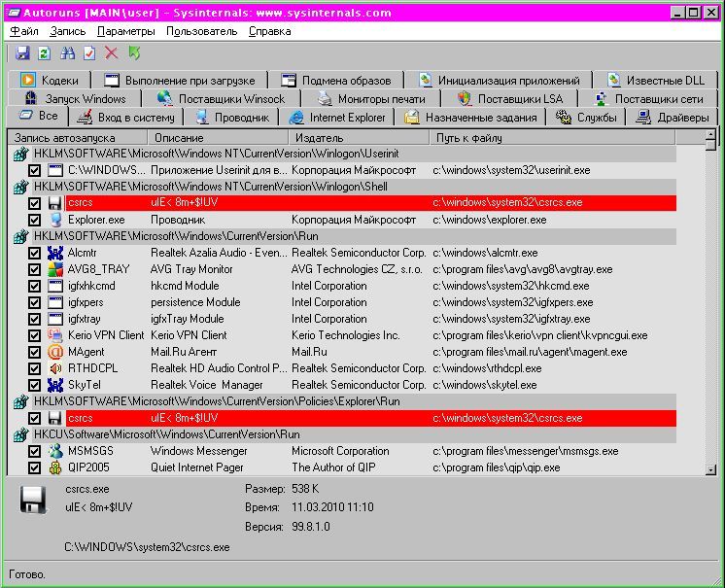Click the scroll up arrow of the list
This screenshot has height=588, width=725.
click(x=710, y=135)
